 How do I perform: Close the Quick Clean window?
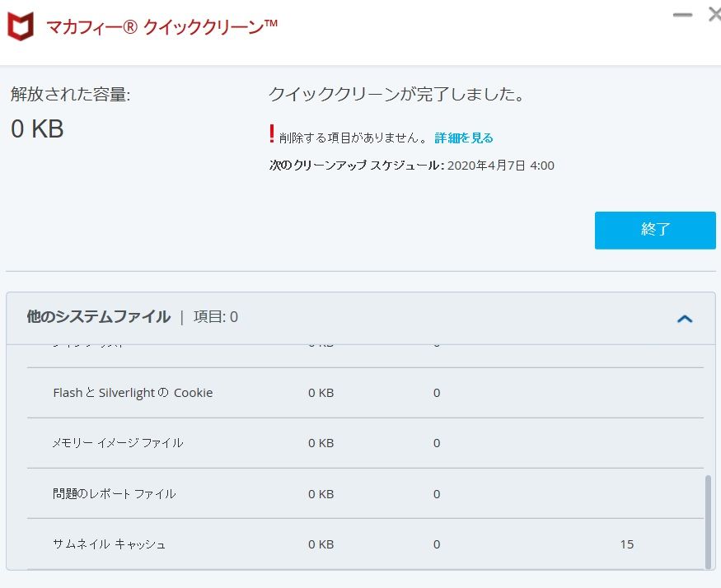click(714, 15)
